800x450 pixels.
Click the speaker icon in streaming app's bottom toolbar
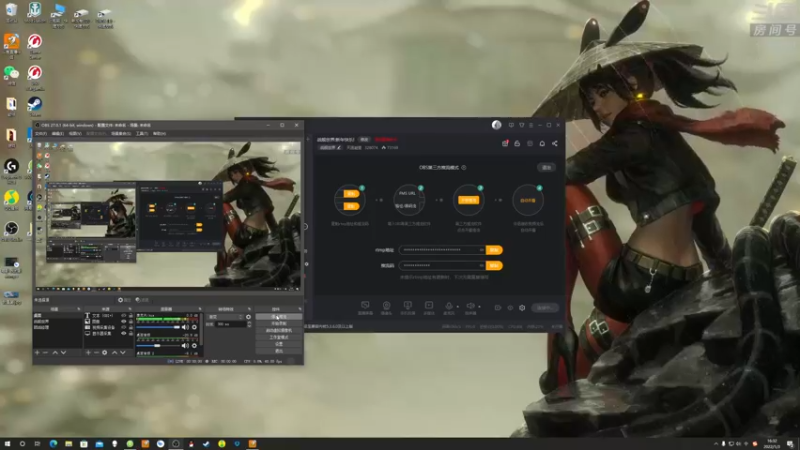[470, 306]
